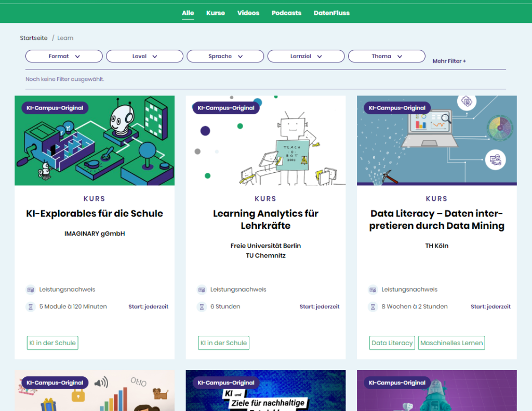The image size is (532, 411).
Task: Open the Sprache filter dropdown
Action: coord(225,56)
